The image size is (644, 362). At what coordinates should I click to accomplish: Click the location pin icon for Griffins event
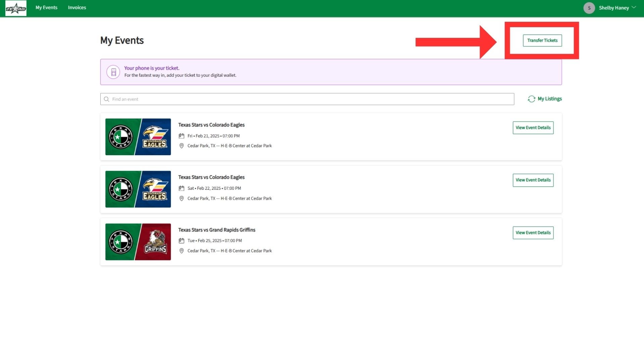pos(181,251)
